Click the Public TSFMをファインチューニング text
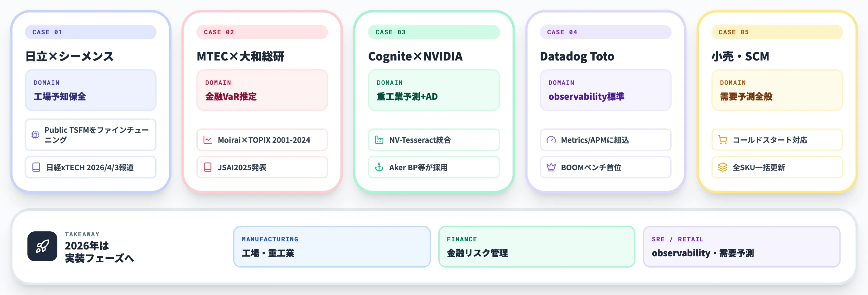 (x=97, y=135)
